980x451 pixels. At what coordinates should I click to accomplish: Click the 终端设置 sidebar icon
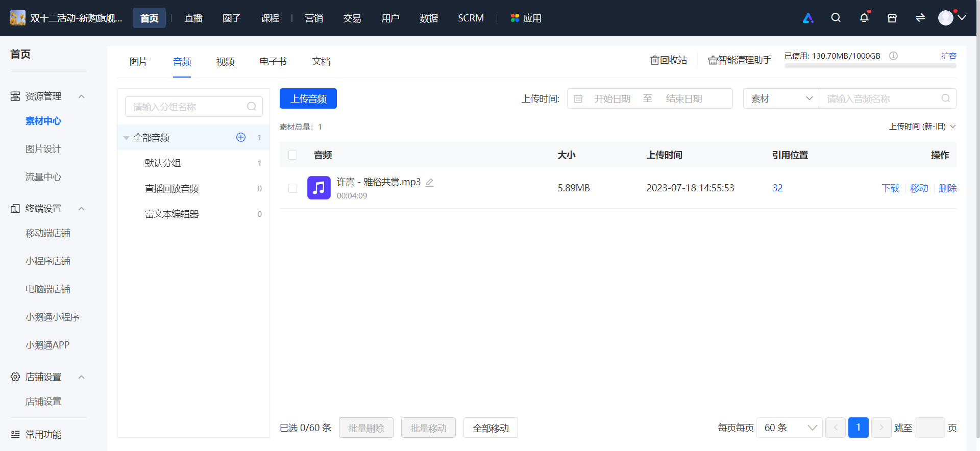15,208
